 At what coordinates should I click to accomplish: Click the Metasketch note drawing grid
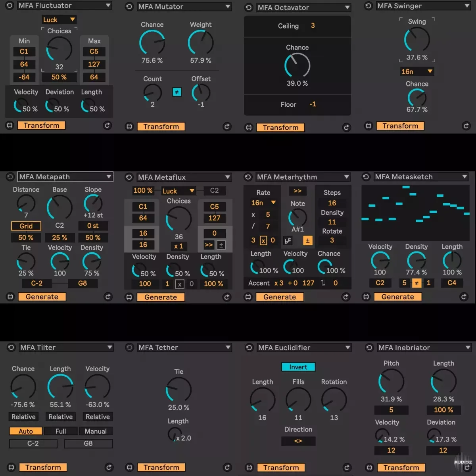(x=416, y=213)
